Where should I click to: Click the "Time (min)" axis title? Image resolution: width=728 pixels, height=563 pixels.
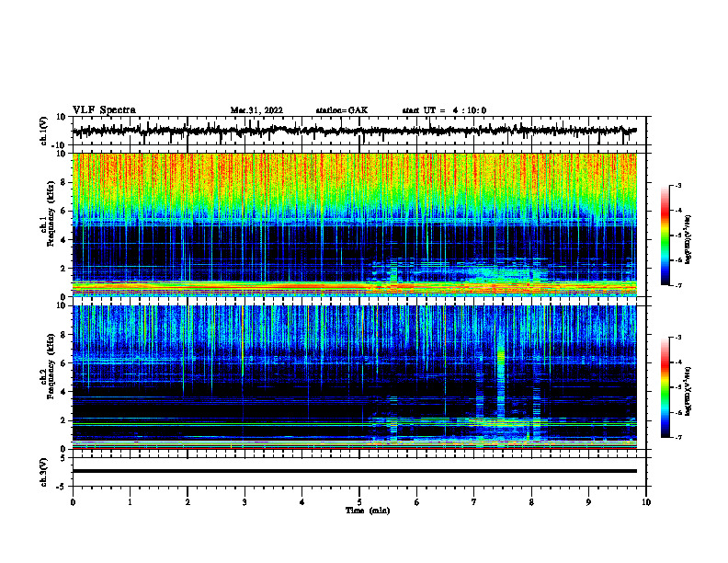click(x=368, y=511)
